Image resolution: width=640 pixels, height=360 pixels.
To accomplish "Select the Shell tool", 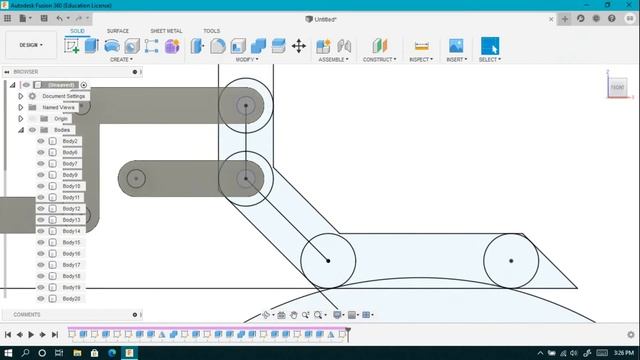I will [238, 46].
